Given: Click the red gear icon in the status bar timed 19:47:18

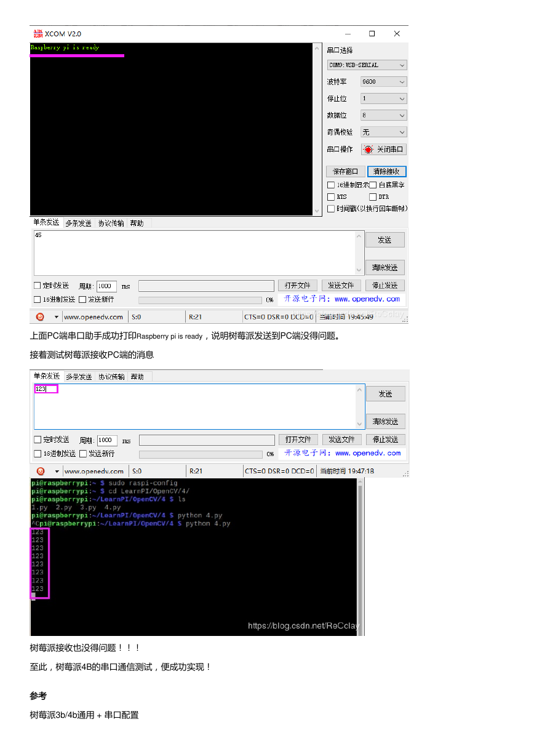Looking at the screenshot, I should point(40,471).
